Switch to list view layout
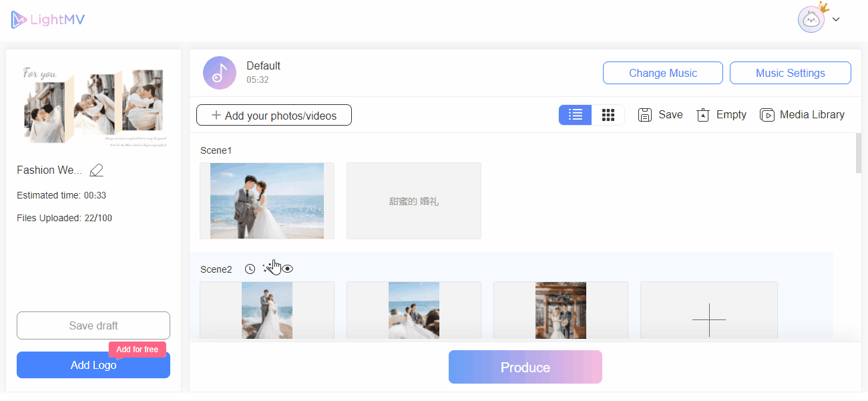 pos(575,114)
